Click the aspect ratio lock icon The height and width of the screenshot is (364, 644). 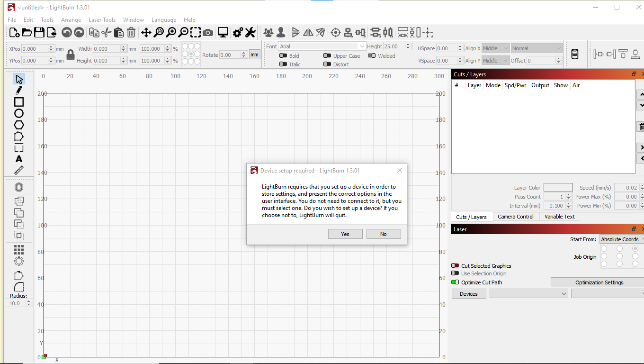tap(71, 55)
